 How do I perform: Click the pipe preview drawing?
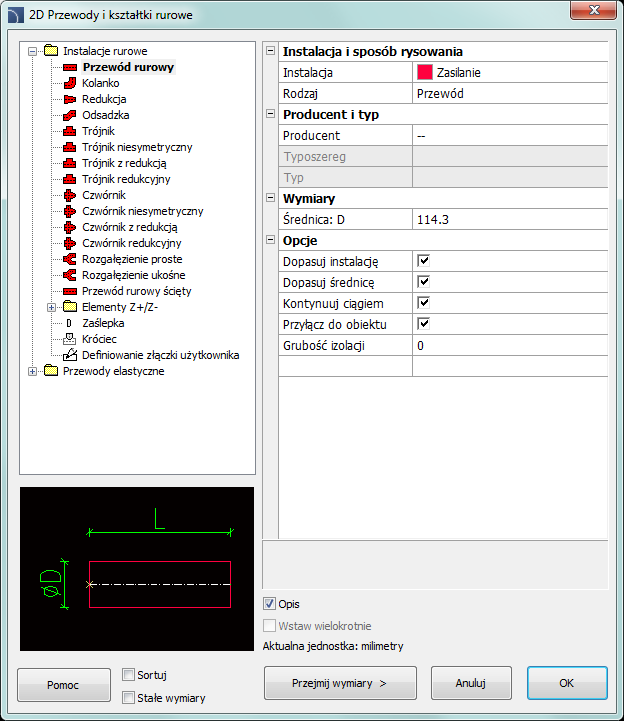137,569
